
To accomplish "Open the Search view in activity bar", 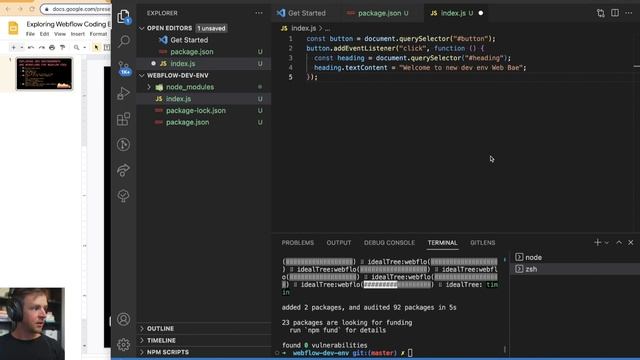I will pyautogui.click(x=123, y=41).
